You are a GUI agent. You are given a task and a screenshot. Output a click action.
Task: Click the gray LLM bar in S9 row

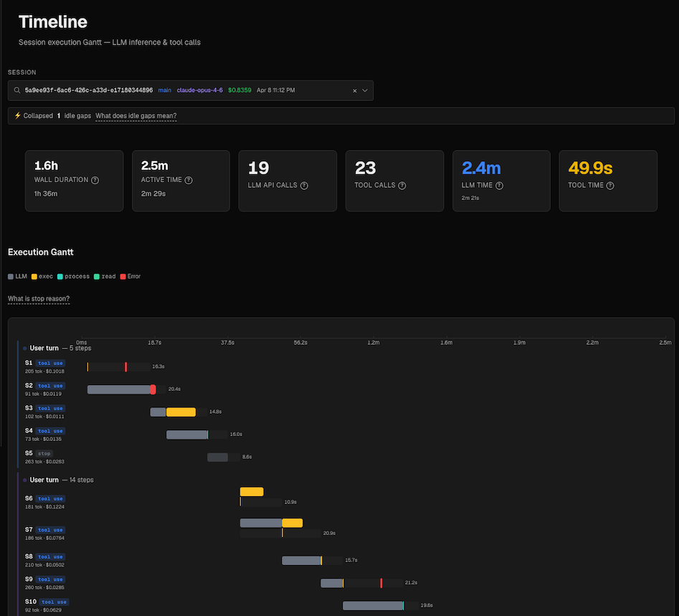click(x=332, y=583)
